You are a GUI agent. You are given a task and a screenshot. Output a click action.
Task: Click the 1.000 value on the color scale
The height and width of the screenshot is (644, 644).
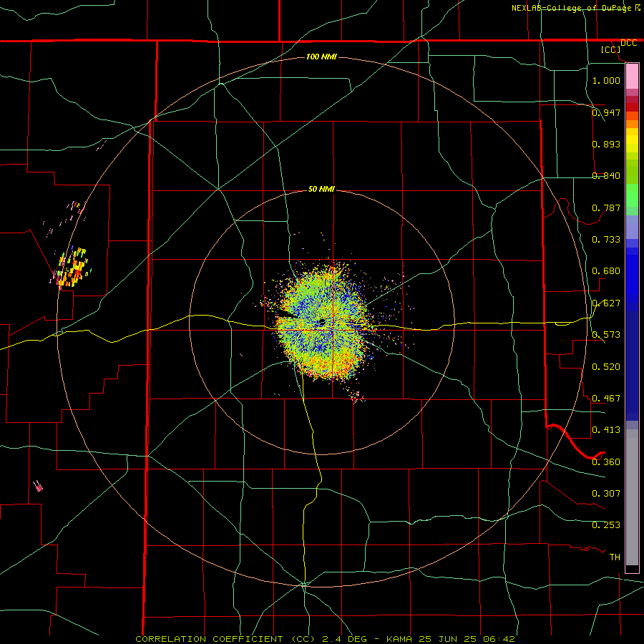pyautogui.click(x=606, y=80)
